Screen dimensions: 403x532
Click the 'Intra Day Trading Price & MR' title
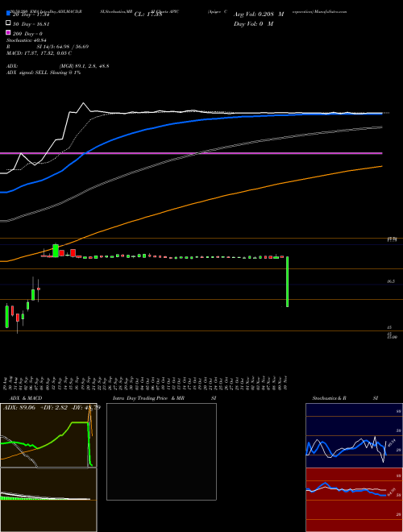point(148,398)
